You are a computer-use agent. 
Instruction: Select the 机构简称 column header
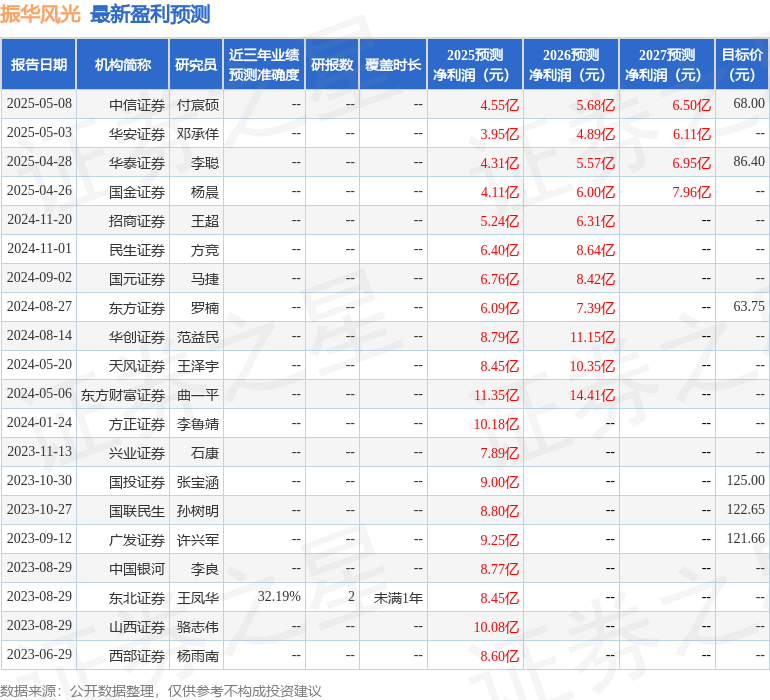[123, 64]
